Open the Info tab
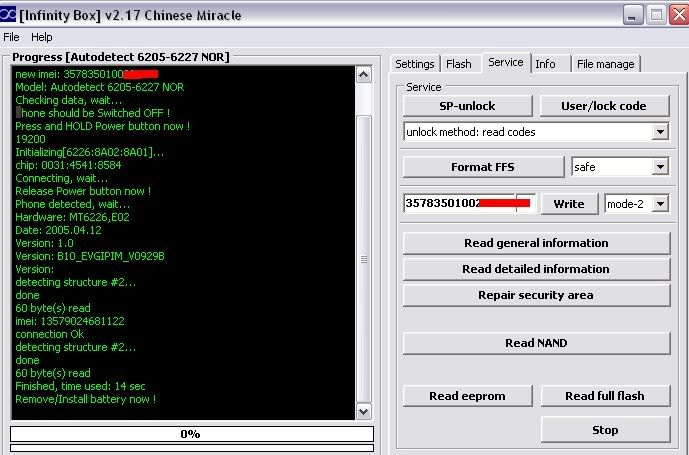The height and width of the screenshot is (455, 689). [x=545, y=64]
